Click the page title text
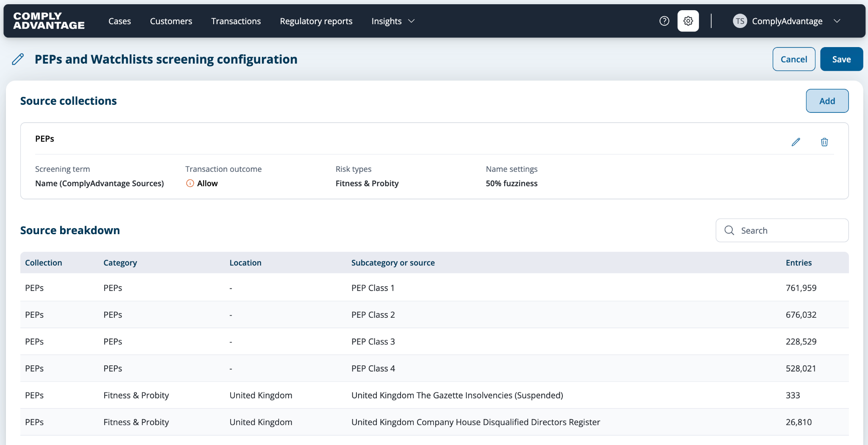 tap(166, 59)
